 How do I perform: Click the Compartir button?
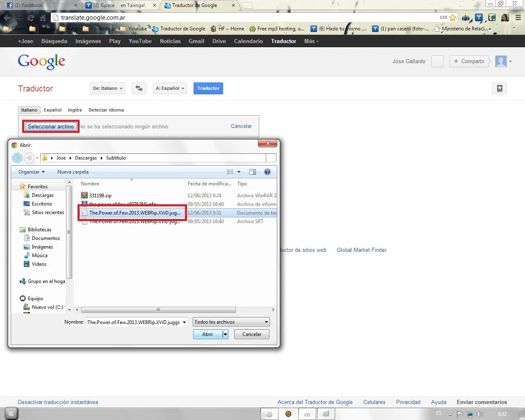tap(469, 62)
